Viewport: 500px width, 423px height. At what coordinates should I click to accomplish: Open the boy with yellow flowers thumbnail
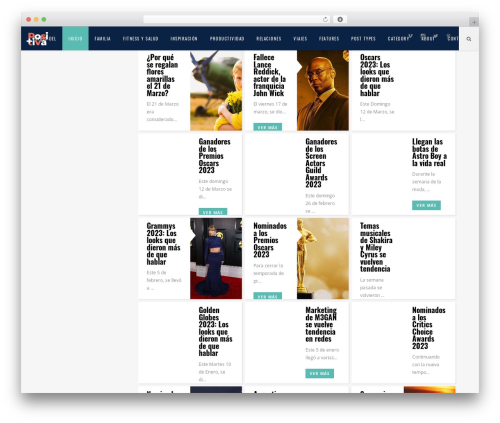pyautogui.click(x=216, y=90)
